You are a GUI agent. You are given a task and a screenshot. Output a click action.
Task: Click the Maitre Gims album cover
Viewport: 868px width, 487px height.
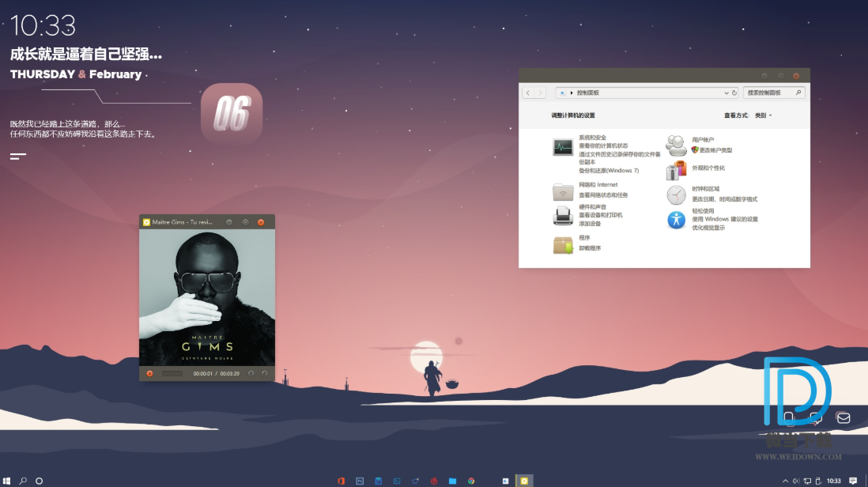[207, 298]
